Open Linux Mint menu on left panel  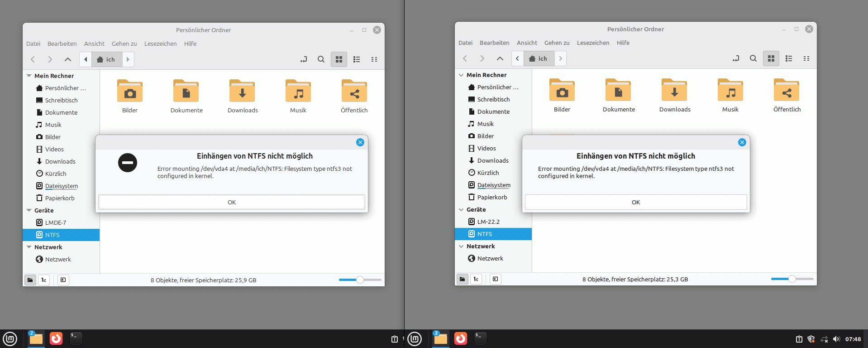[10, 338]
